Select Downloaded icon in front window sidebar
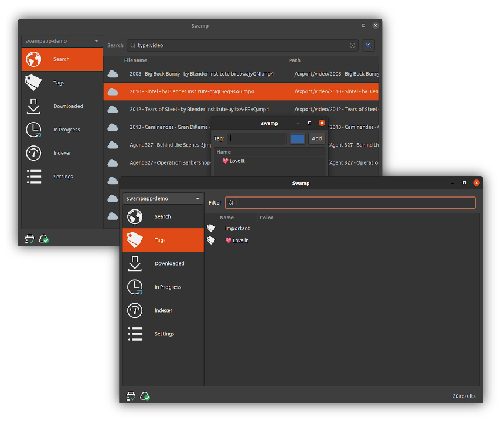 point(135,263)
